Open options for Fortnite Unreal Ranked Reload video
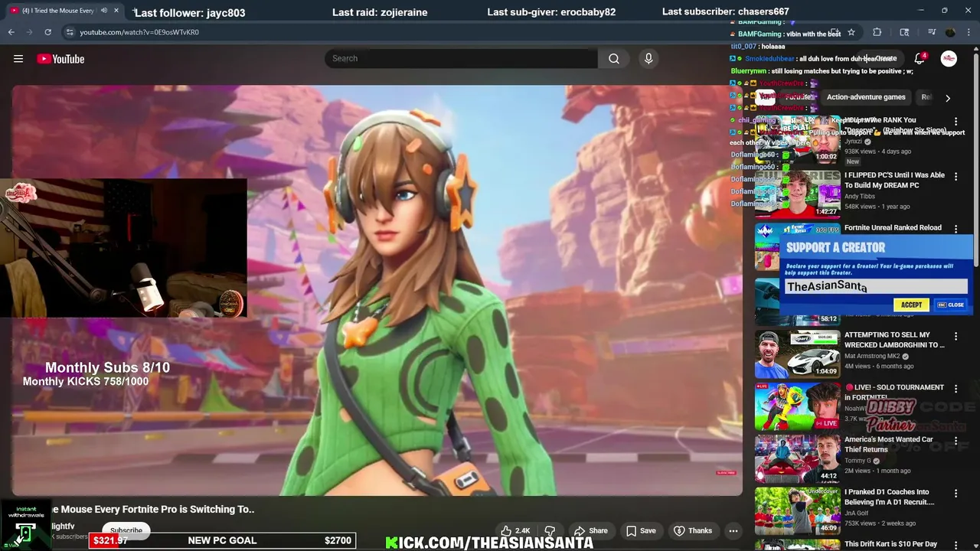This screenshot has width=980, height=551. [x=955, y=228]
